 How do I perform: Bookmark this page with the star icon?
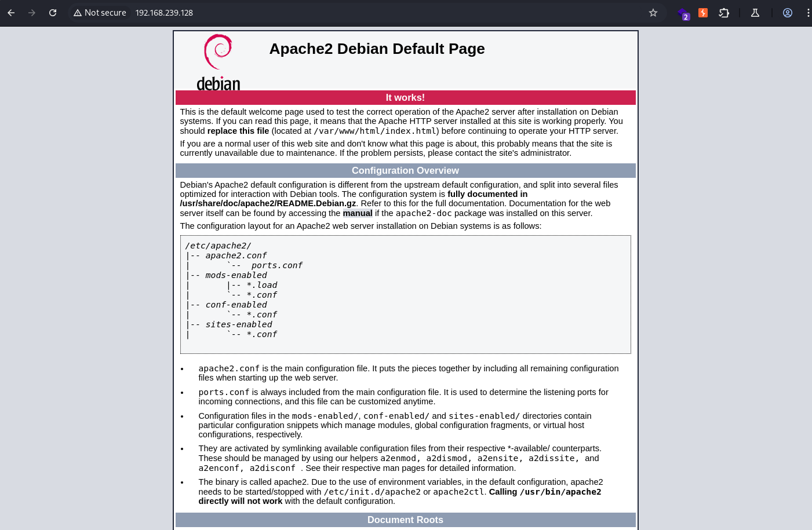point(653,13)
